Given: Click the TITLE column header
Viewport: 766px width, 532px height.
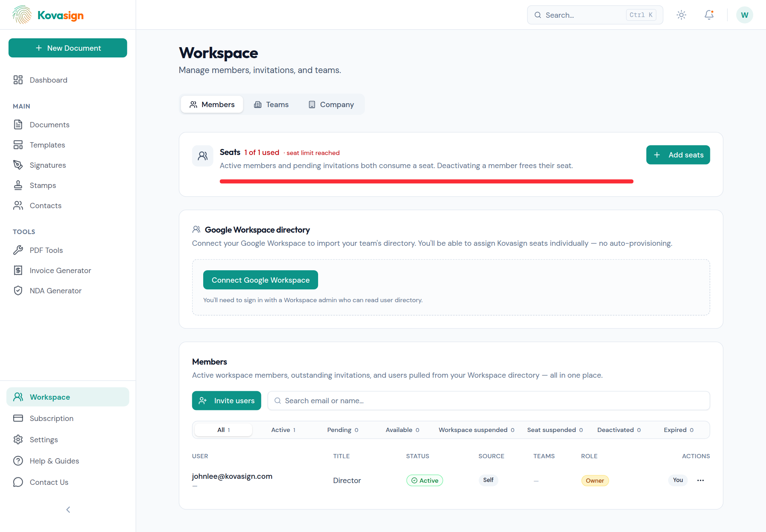Looking at the screenshot, I should pos(341,456).
